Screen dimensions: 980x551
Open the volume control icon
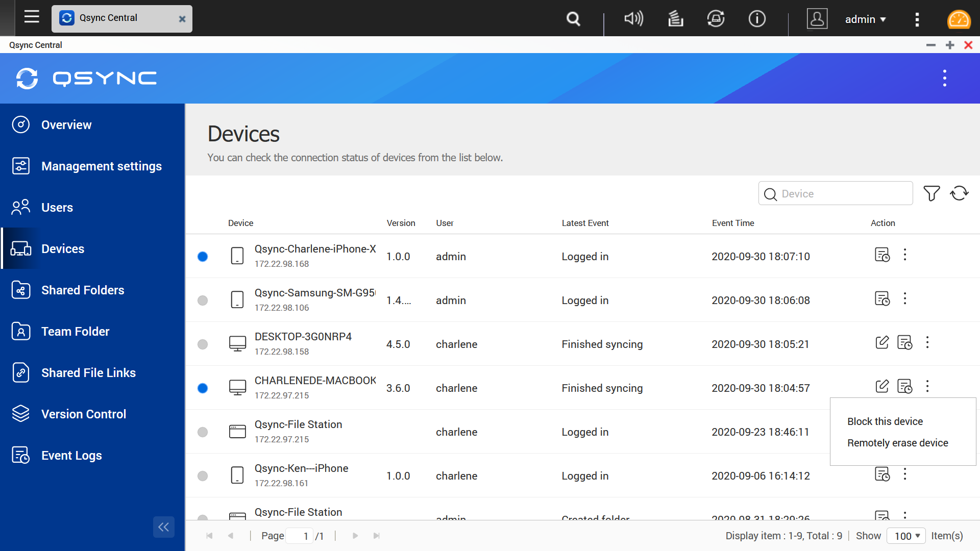pos(633,19)
